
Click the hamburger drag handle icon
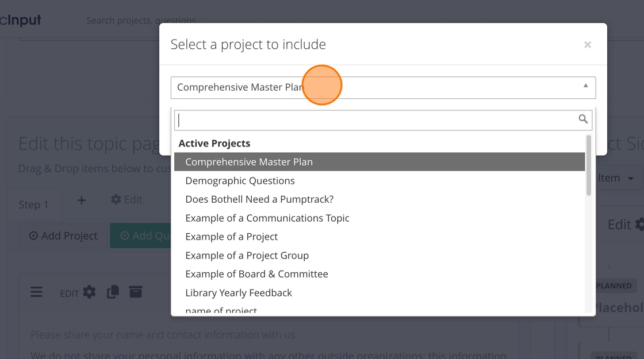36,292
